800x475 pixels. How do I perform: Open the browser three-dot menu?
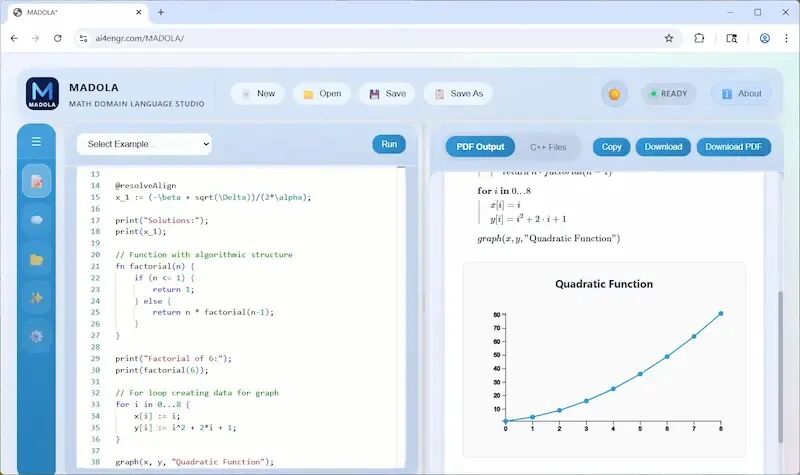[x=786, y=38]
